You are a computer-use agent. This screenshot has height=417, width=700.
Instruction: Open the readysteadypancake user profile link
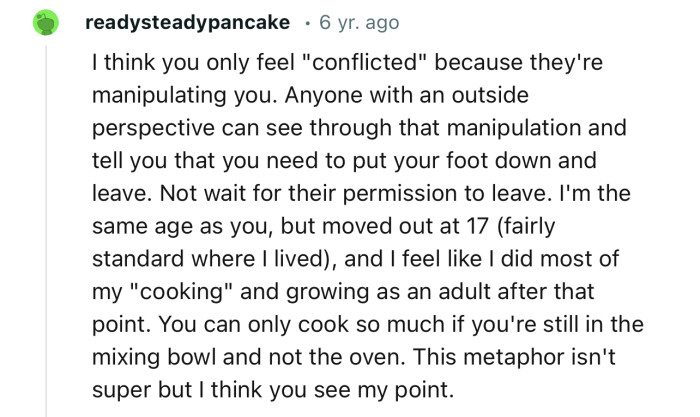[189, 22]
